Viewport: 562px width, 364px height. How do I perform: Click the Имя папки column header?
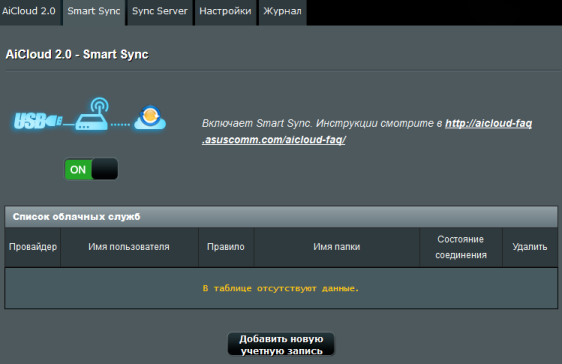coord(337,247)
